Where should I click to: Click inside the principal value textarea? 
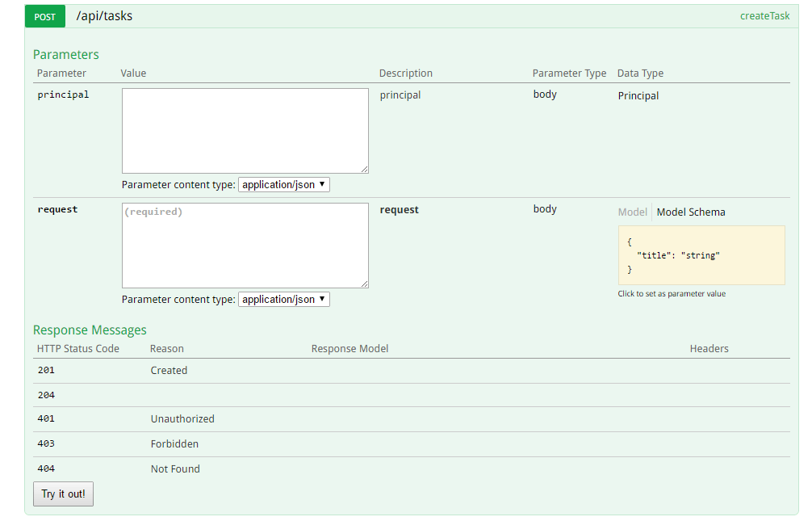245,129
